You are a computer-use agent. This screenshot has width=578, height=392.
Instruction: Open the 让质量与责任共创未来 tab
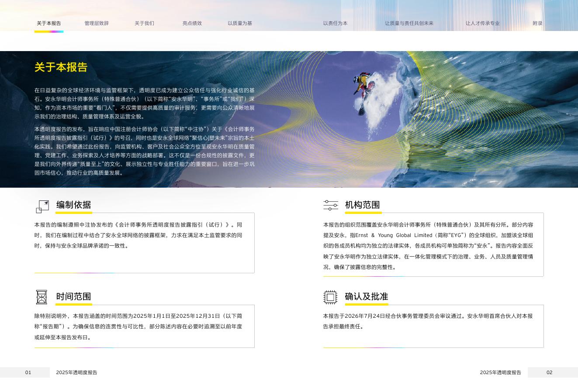(409, 24)
